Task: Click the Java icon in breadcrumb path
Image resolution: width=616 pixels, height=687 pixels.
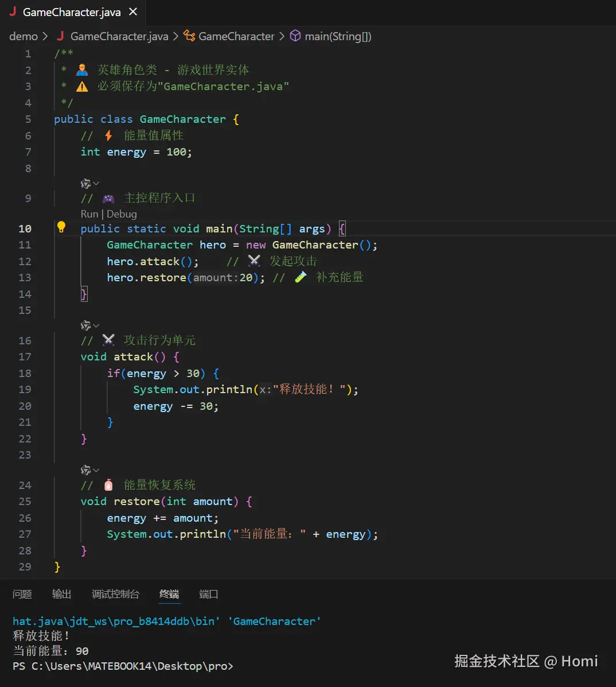Action: [60, 36]
